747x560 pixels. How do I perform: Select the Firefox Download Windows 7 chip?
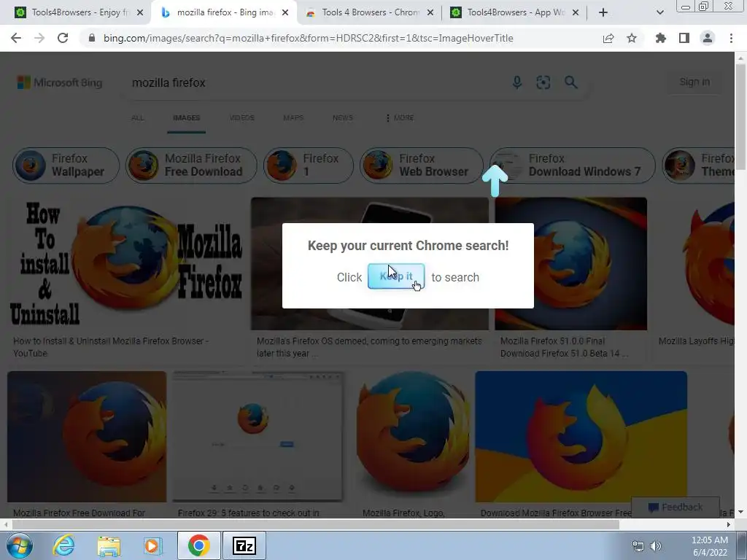572,166
